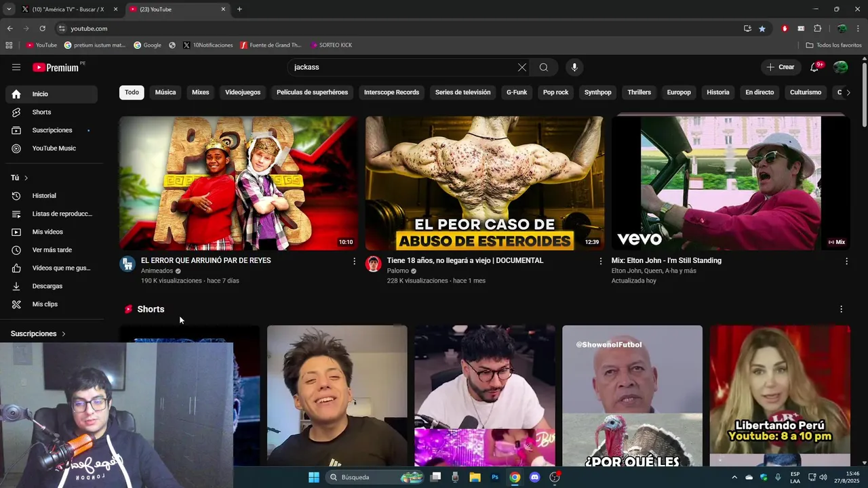
Task: Open the account avatar menu
Action: coord(840,67)
